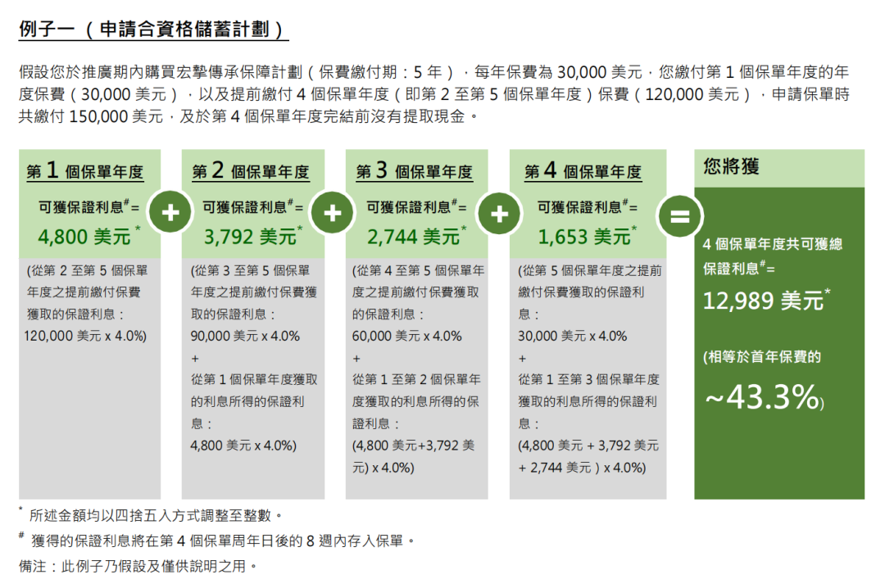Screen dimensions: 885x588
Task: Click the text 120,000 美元 x 4.0%
Action: (x=84, y=337)
